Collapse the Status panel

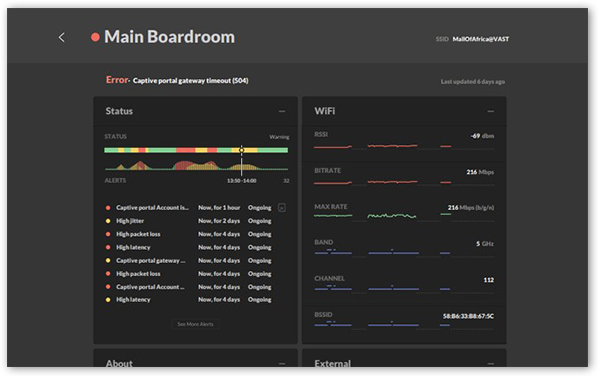282,111
